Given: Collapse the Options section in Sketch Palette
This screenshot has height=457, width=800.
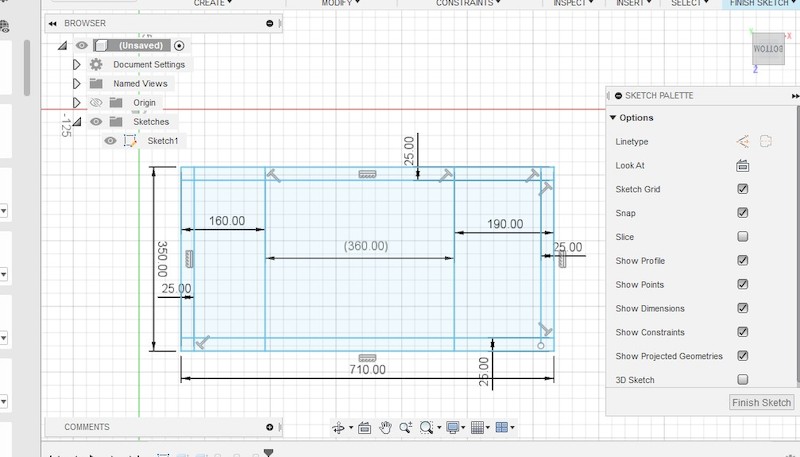Looking at the screenshot, I should (x=613, y=117).
